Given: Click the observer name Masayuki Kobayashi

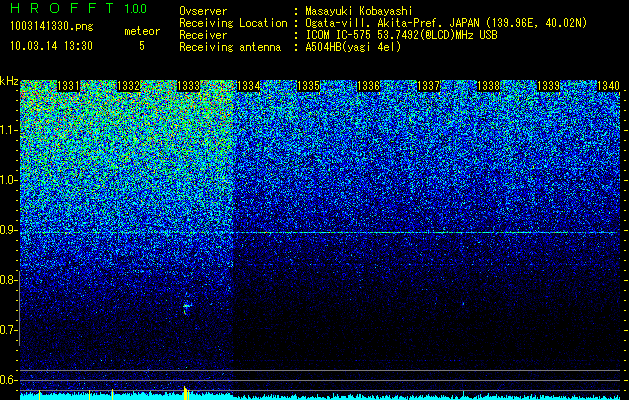Looking at the screenshot, I should 359,11.
